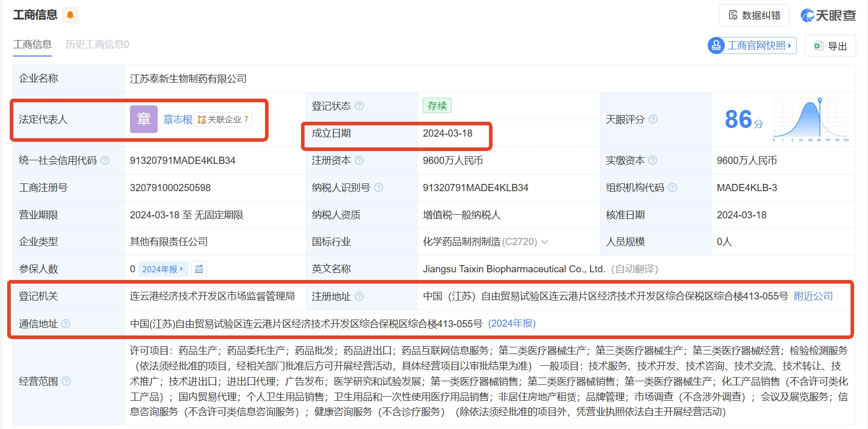The image size is (868, 429).
Task: Switch to the 历史工商信息0 tab
Action: point(97,45)
